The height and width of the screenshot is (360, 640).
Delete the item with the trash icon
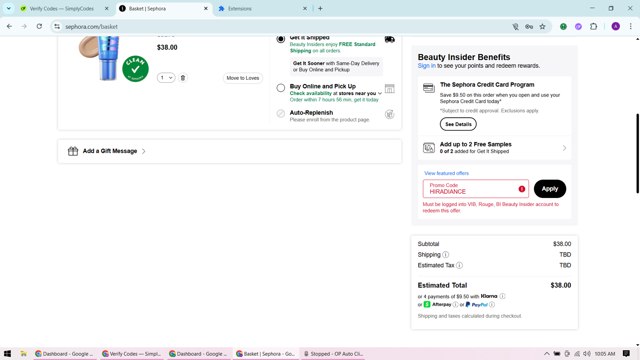pyautogui.click(x=183, y=78)
